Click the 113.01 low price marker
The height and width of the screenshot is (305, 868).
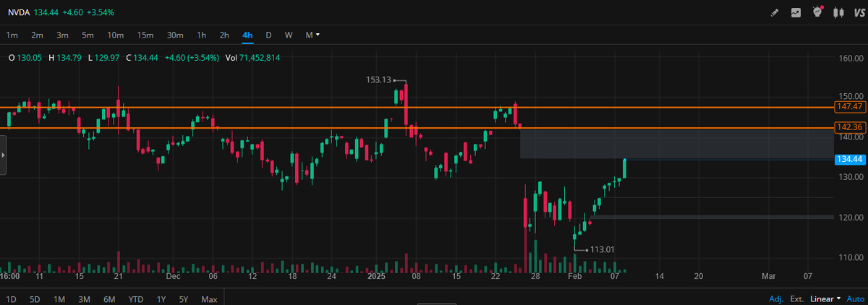pyautogui.click(x=602, y=249)
